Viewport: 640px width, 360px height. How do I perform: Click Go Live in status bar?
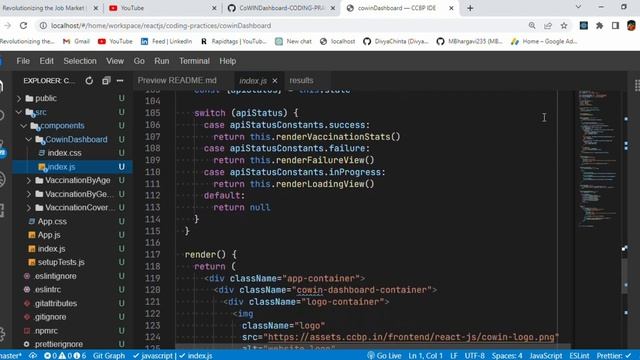pos(384,356)
